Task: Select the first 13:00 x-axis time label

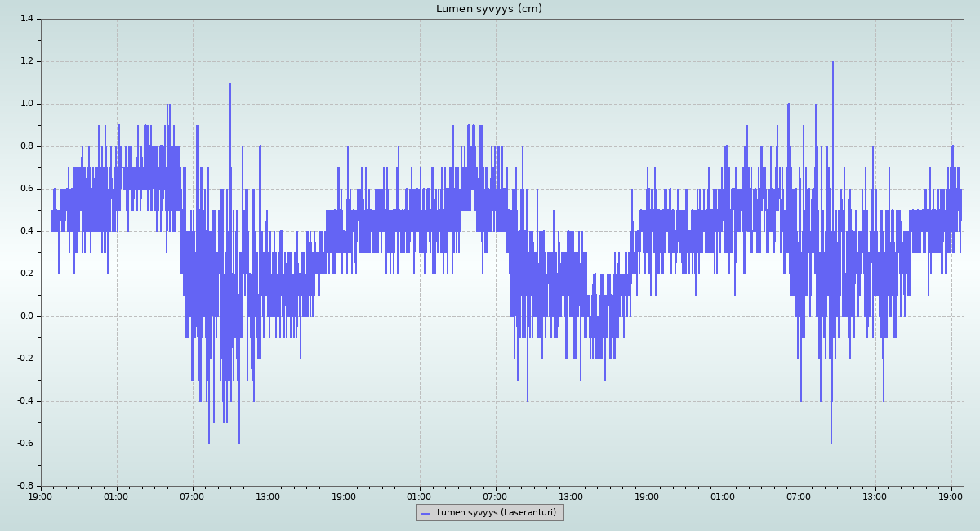Action: [x=268, y=496]
